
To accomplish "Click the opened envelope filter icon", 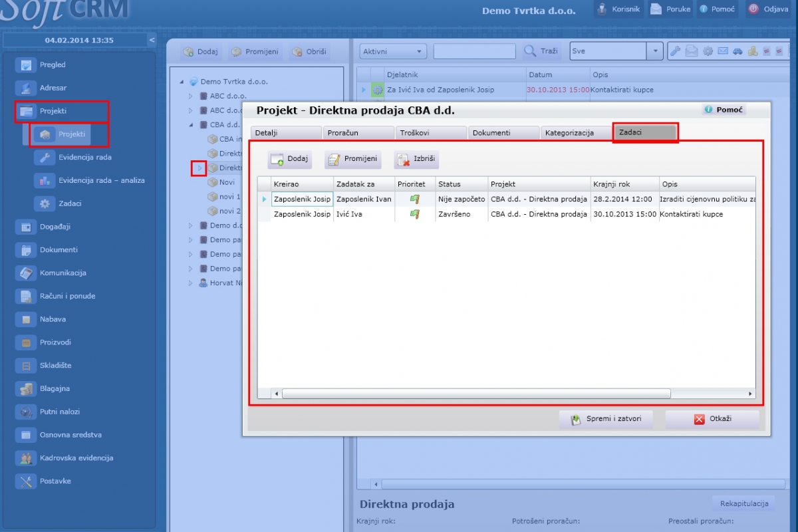I will 692,51.
